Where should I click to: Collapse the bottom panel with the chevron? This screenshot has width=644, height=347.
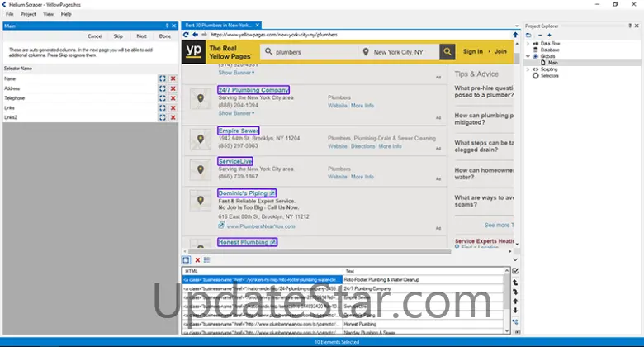coord(515,260)
